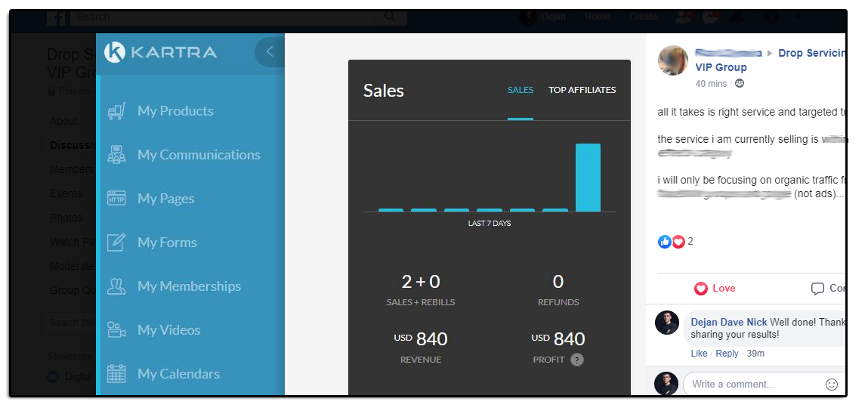Click Create in the Facebook top bar
Screen dimensions: 868x411
643,17
